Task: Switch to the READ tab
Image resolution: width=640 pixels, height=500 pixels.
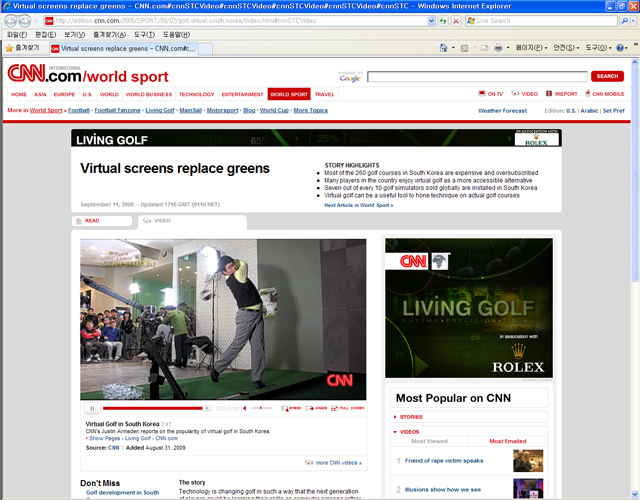Action: tap(92, 220)
